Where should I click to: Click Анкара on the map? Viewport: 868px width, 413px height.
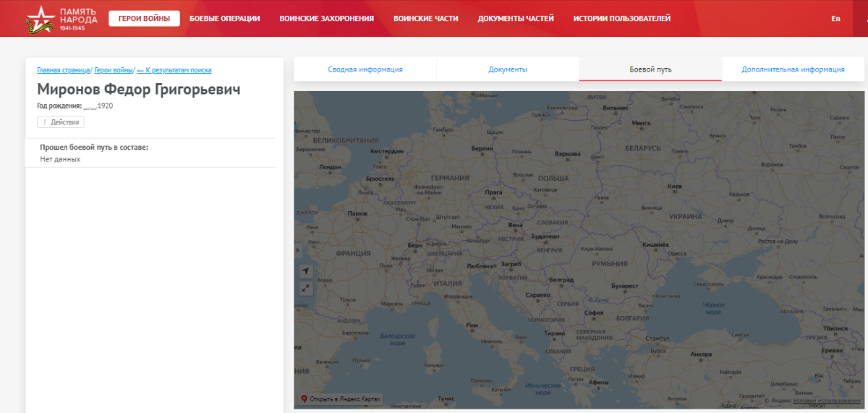click(x=701, y=355)
